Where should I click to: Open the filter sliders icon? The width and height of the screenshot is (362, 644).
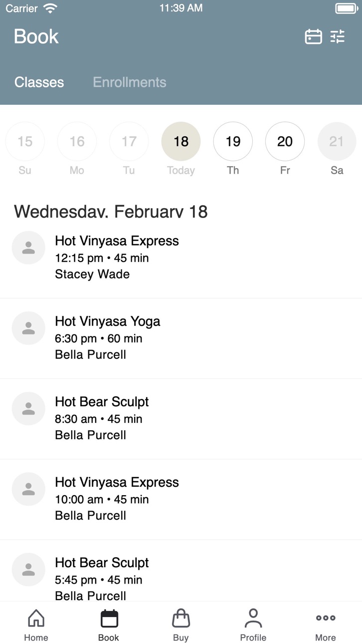point(338,36)
